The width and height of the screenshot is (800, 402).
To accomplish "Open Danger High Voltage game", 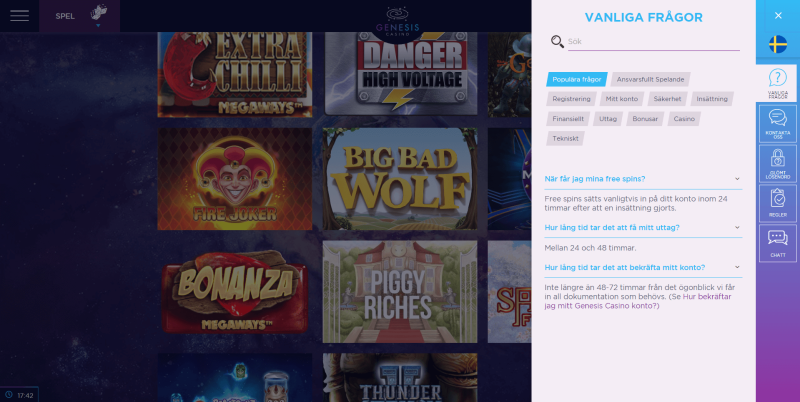I will click(x=401, y=73).
